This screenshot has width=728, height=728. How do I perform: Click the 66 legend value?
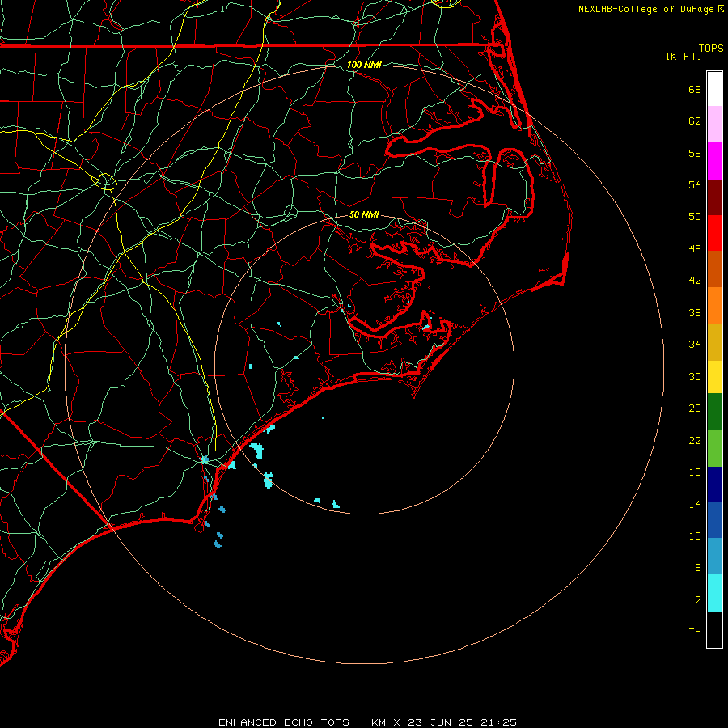tap(695, 89)
